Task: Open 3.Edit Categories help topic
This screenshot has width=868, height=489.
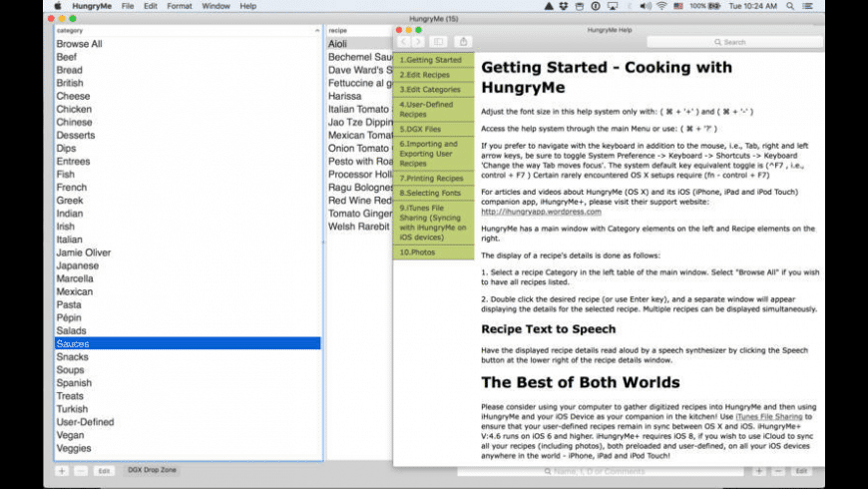Action: [433, 90]
